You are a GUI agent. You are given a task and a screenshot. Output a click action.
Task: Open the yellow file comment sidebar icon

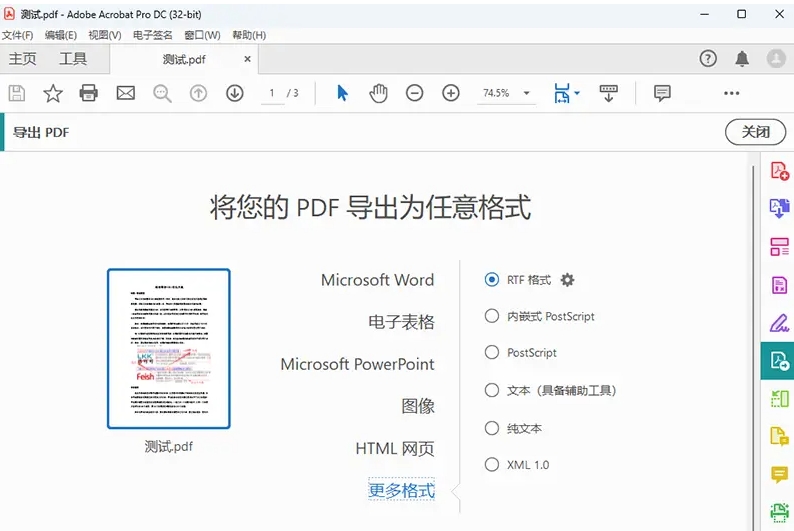pos(779,436)
